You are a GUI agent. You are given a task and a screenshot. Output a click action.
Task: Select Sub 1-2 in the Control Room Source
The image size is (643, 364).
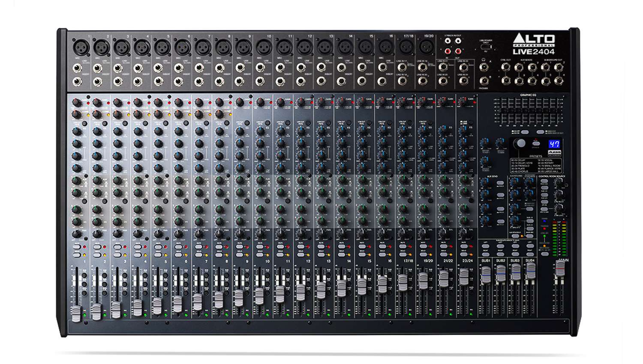coord(544,188)
